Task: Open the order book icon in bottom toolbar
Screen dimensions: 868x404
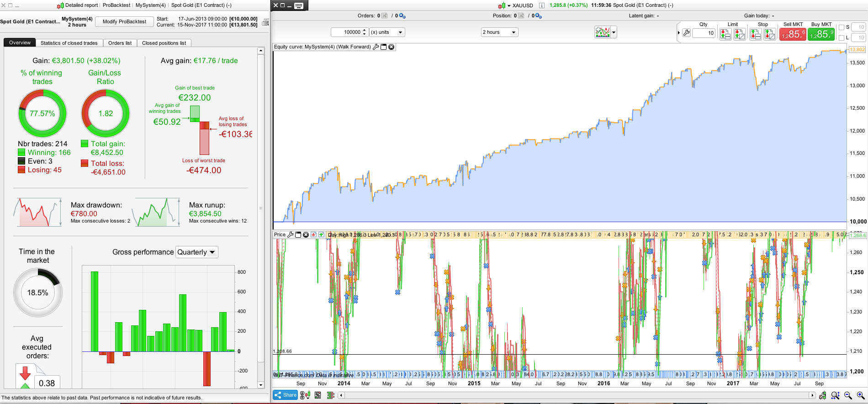Action: pos(331,395)
